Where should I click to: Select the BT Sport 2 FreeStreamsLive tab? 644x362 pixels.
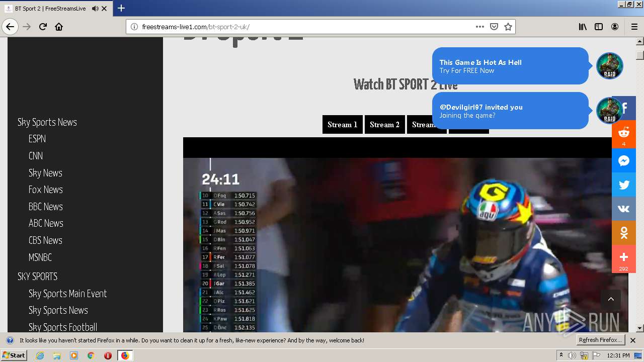click(x=56, y=9)
